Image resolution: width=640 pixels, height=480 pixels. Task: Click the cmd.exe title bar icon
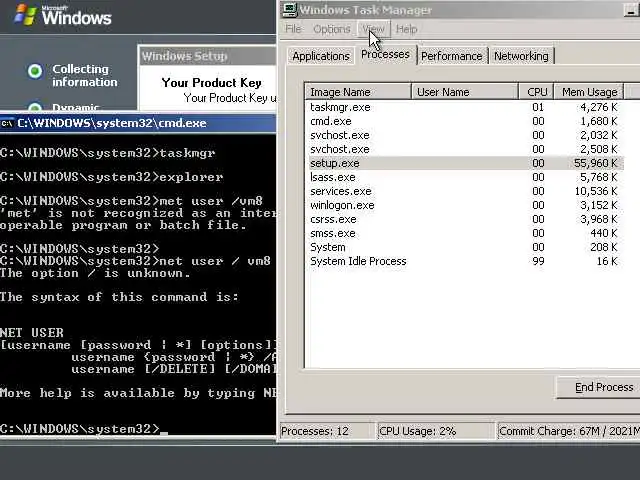tap(7, 123)
